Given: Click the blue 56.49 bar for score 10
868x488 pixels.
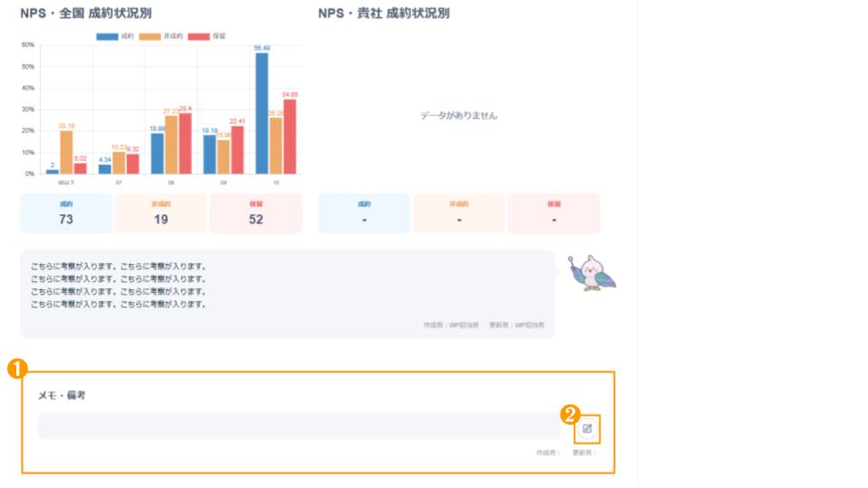Looking at the screenshot, I should click(x=261, y=113).
